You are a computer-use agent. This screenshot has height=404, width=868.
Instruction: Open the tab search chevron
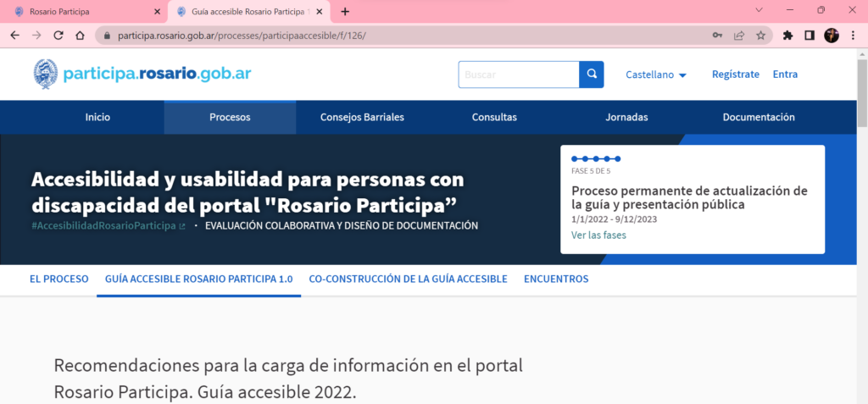759,10
